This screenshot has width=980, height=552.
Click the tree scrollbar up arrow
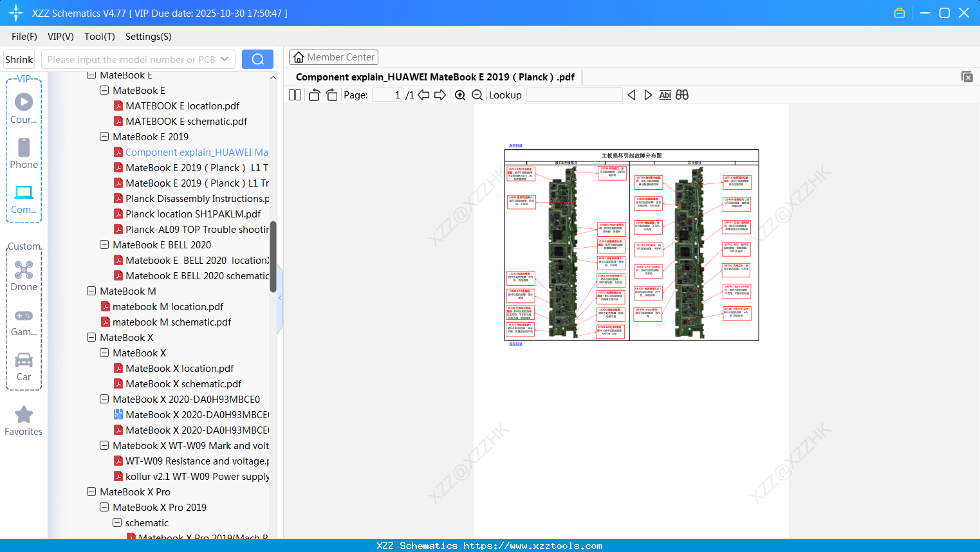[273, 77]
